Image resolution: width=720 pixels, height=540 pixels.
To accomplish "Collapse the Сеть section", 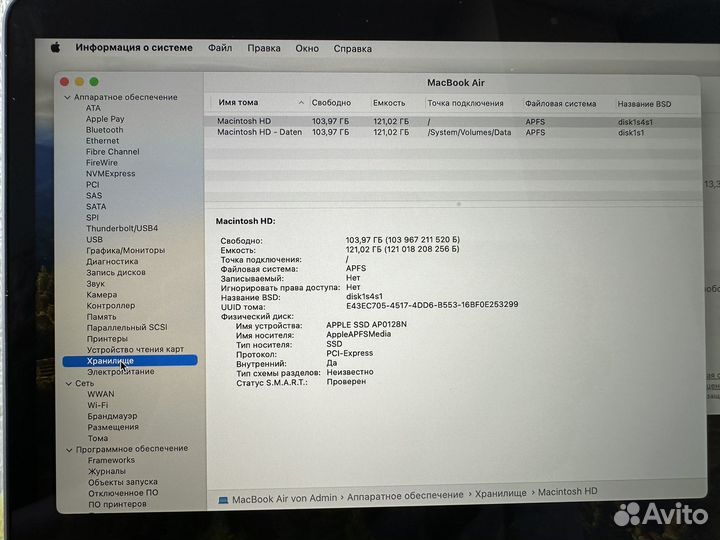I will click(68, 383).
